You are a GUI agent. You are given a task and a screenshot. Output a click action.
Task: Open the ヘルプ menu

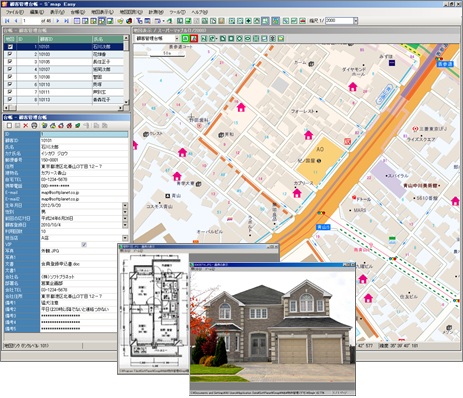point(199,12)
